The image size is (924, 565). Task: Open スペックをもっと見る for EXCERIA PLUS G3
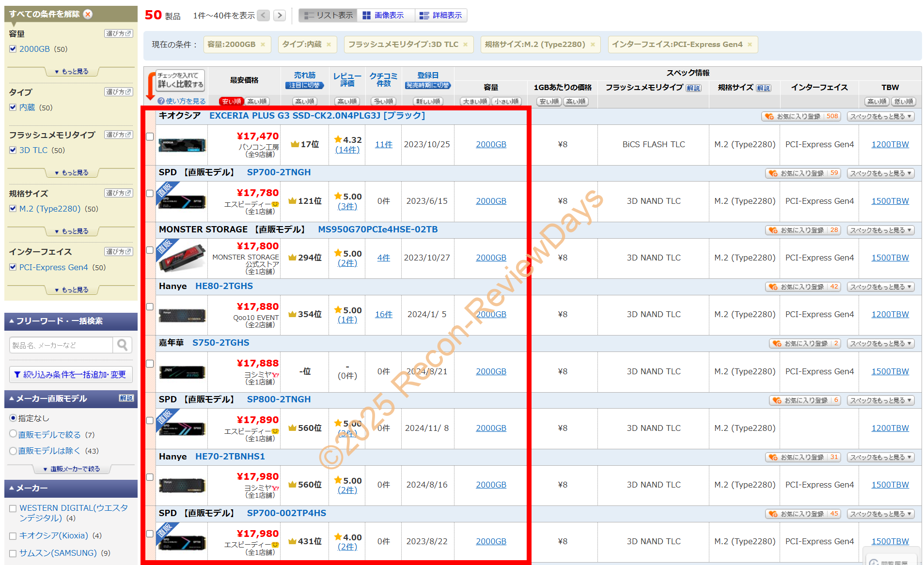[880, 117]
